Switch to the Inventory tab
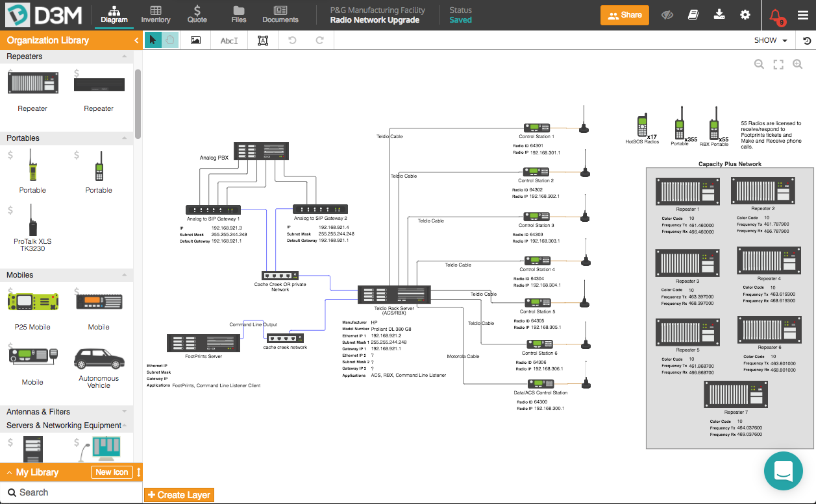 [156, 15]
